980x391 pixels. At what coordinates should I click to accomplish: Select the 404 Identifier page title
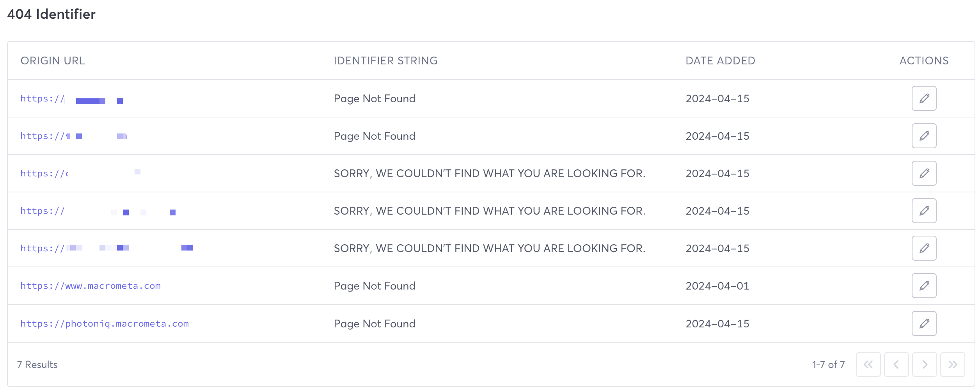tap(52, 14)
